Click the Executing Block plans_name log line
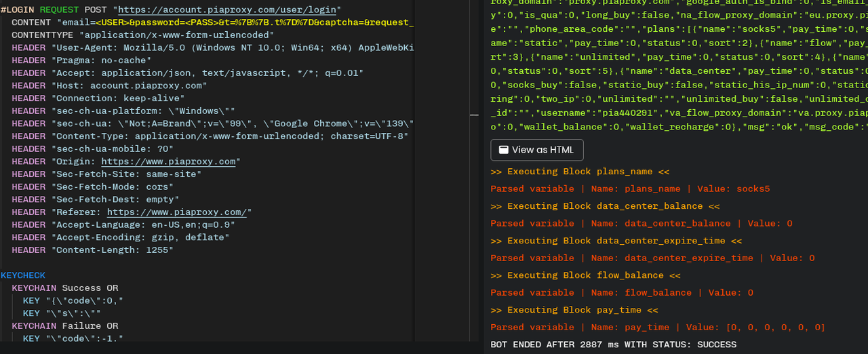 (580, 172)
